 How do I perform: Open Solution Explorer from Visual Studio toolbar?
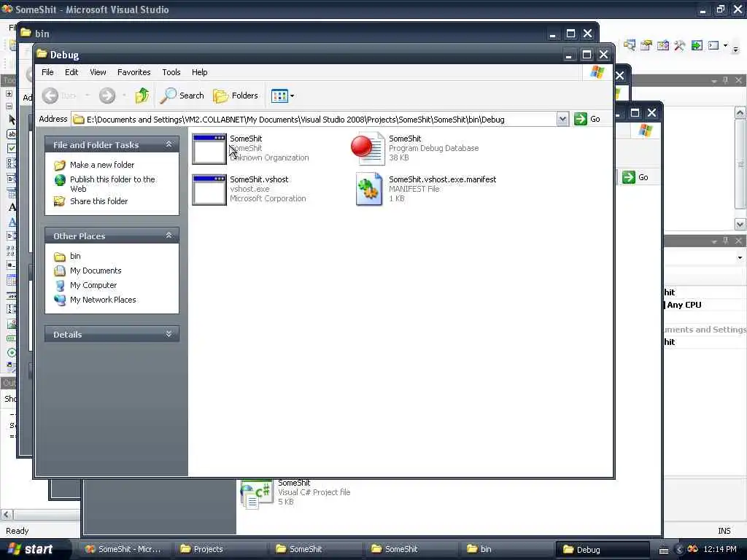tap(630, 45)
